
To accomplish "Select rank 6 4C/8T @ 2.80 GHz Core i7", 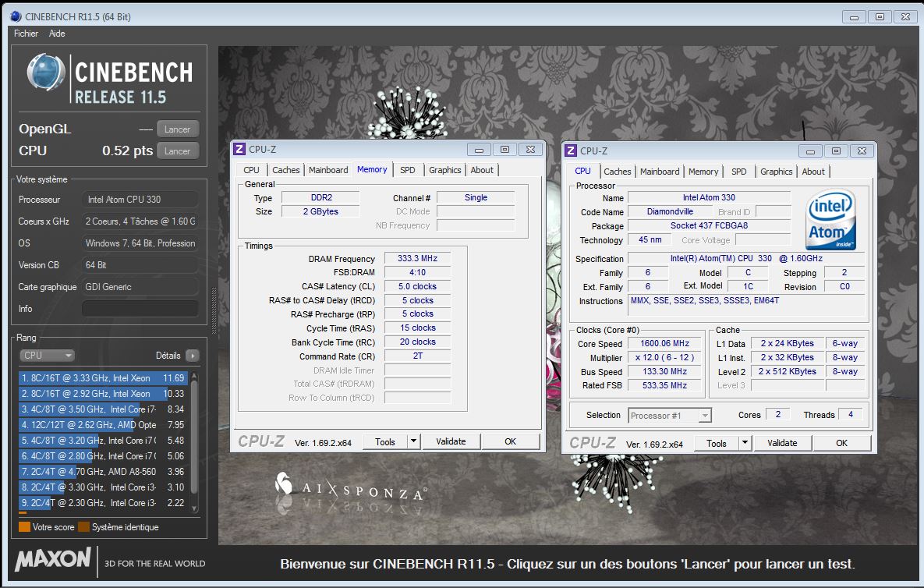I will pos(103,456).
